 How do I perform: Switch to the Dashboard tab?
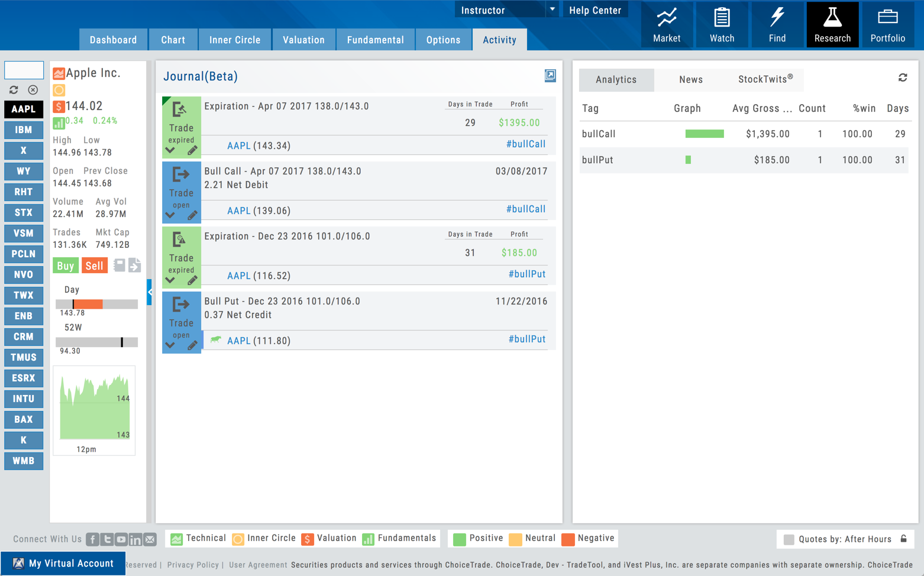(113, 40)
